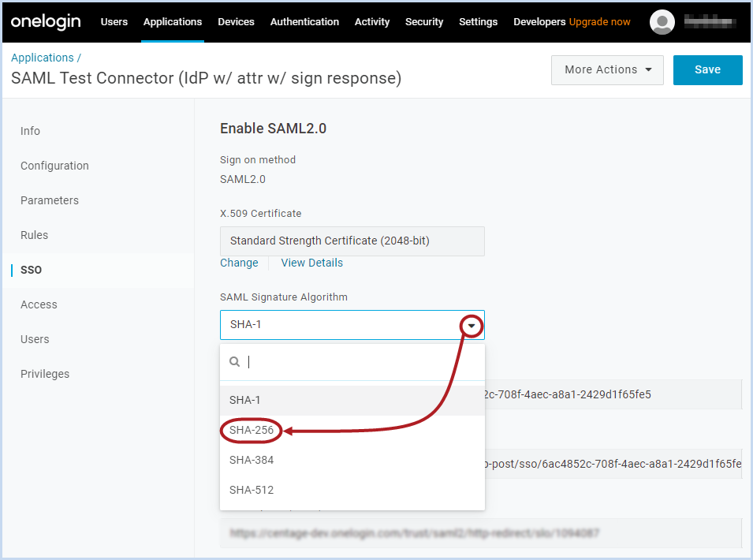Click the Save button
This screenshot has width=753, height=560.
point(707,70)
